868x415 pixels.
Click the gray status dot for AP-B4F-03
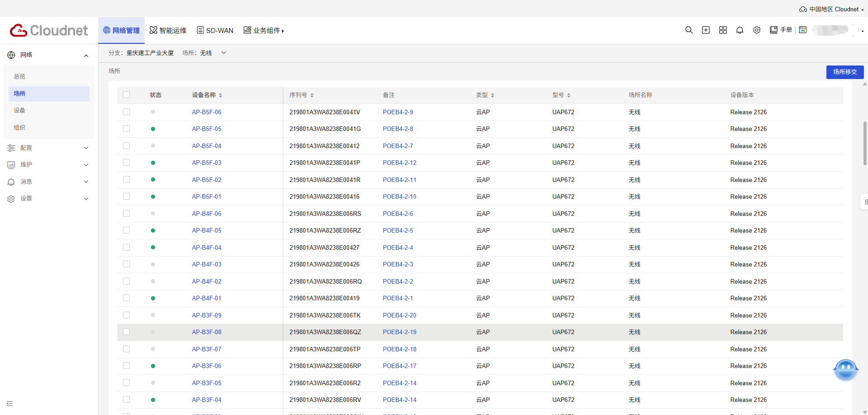[153, 264]
